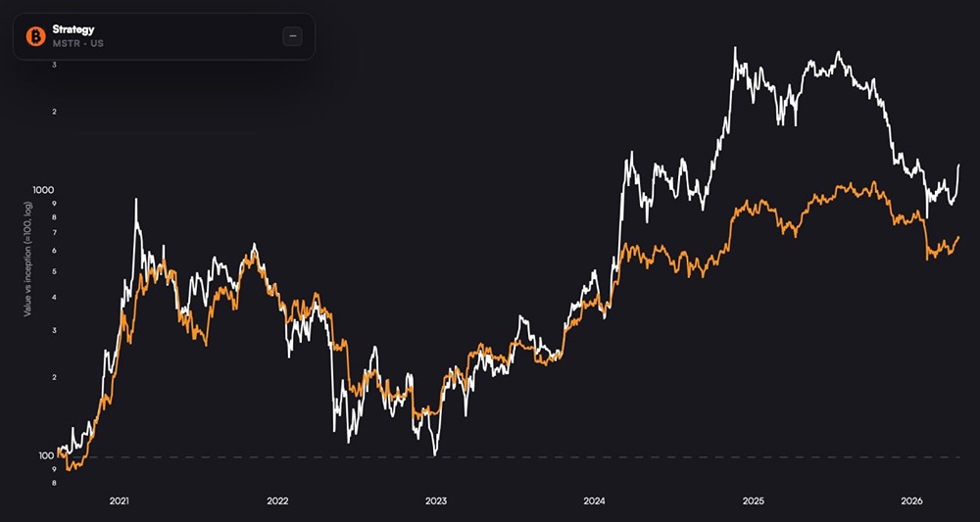Viewport: 980px width, 522px height.
Task: Click the orange Bitcoin logo icon
Action: [36, 36]
